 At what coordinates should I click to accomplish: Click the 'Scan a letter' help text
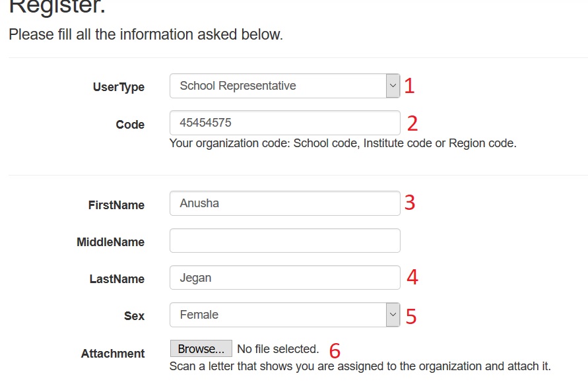click(x=360, y=366)
